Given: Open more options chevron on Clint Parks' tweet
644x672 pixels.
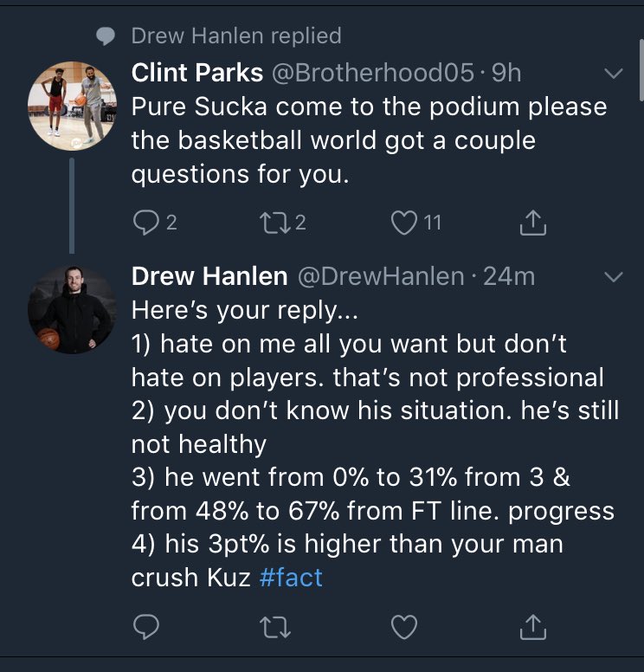Looking at the screenshot, I should 613,74.
